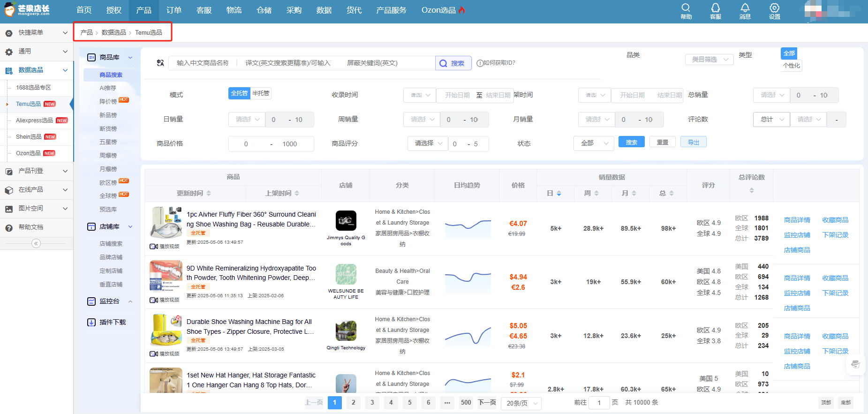
Task: Click the 如何获取ID help icon
Action: coord(480,63)
